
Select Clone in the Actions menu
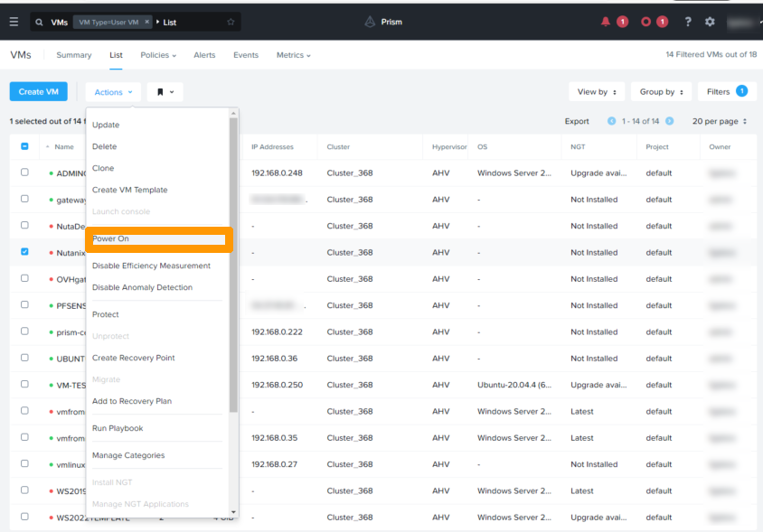pos(103,168)
